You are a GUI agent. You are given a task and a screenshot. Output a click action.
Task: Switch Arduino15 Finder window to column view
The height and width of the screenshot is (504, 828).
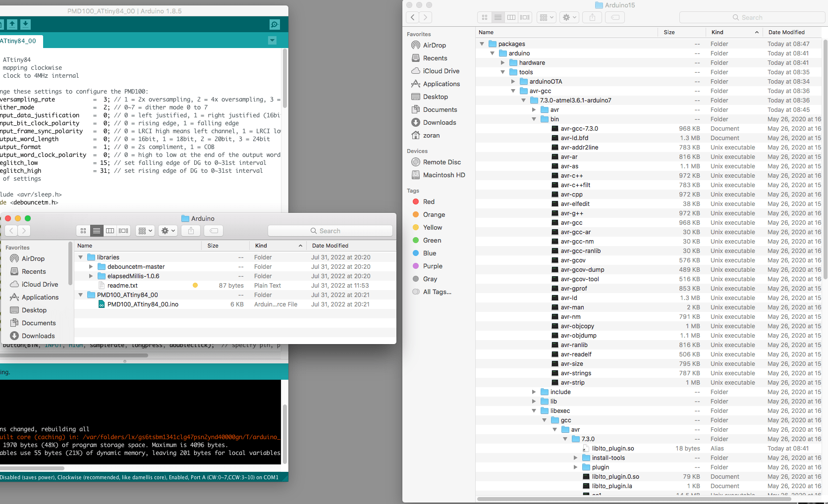(x=511, y=17)
